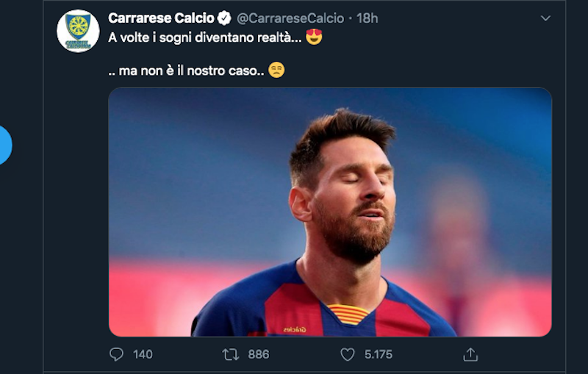The height and width of the screenshot is (374, 588).
Task: Like the tweet with the heart icon
Action: pos(348,354)
